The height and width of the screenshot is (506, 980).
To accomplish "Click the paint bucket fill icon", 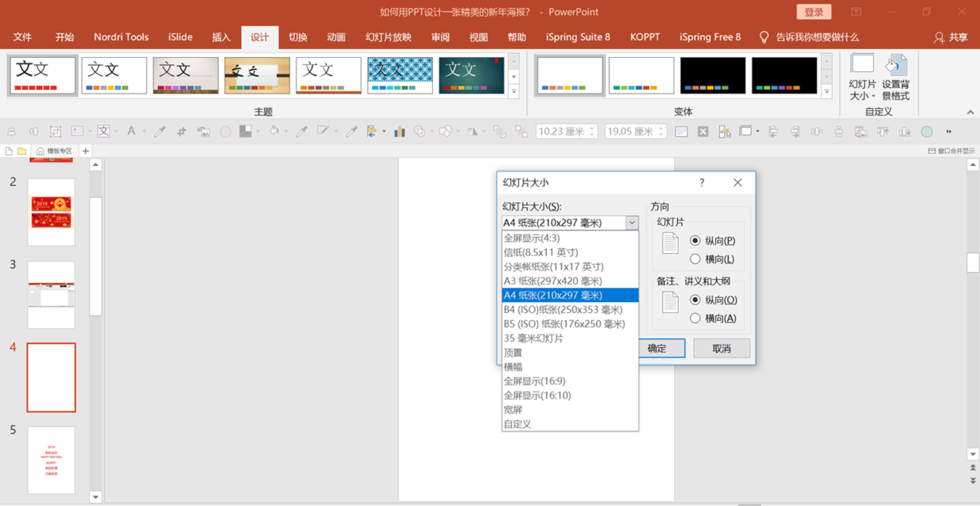I will 273,130.
